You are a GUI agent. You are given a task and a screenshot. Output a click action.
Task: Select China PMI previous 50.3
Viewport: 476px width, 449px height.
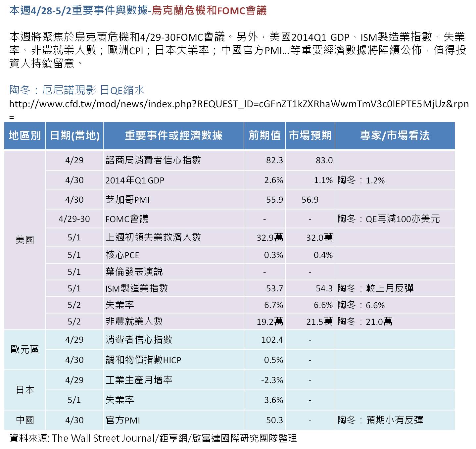274,420
